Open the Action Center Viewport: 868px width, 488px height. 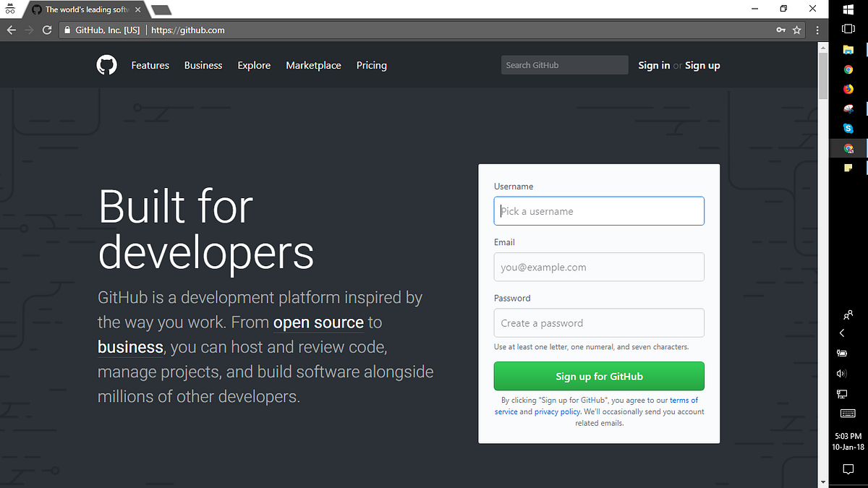[848, 469]
